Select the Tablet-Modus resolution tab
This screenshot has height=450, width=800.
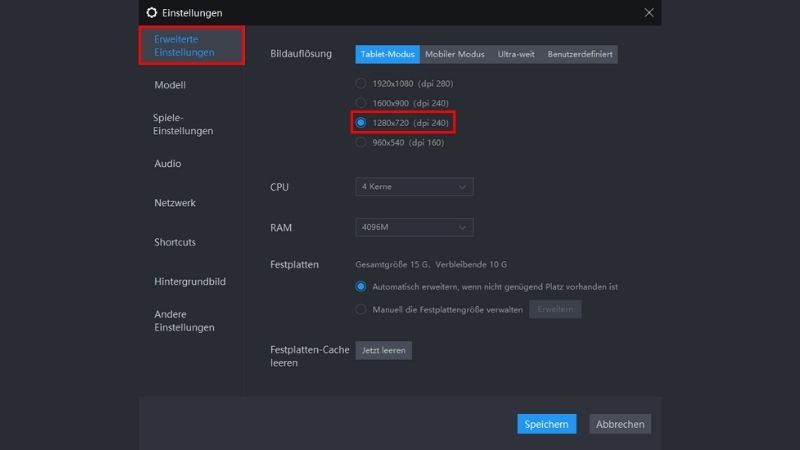(387, 54)
